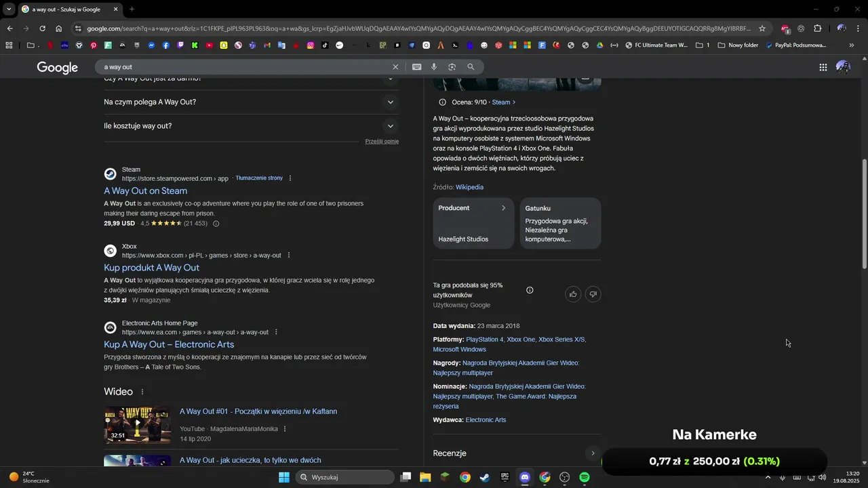Viewport: 868px width, 488px height.
Task: Click the "Prześlij opinię" link
Action: pyautogui.click(x=382, y=142)
